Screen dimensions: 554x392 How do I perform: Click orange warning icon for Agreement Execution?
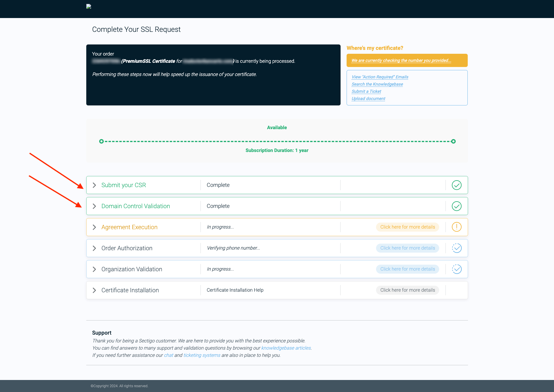[x=457, y=227]
